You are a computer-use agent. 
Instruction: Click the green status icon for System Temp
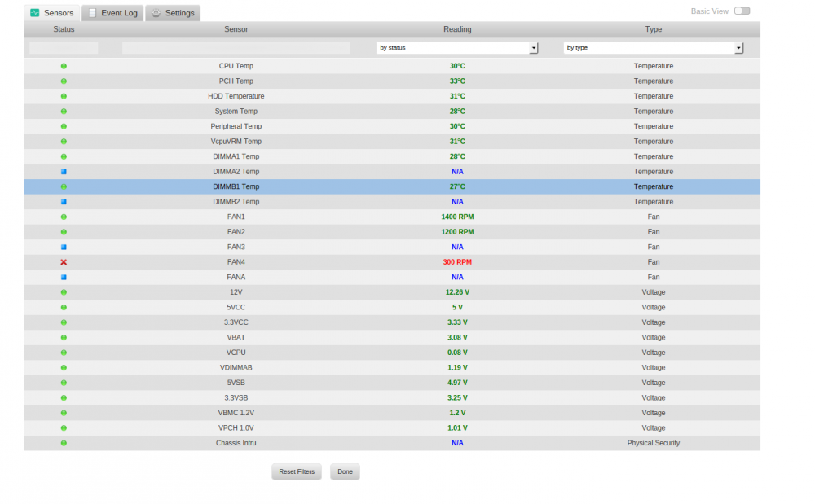click(x=64, y=111)
